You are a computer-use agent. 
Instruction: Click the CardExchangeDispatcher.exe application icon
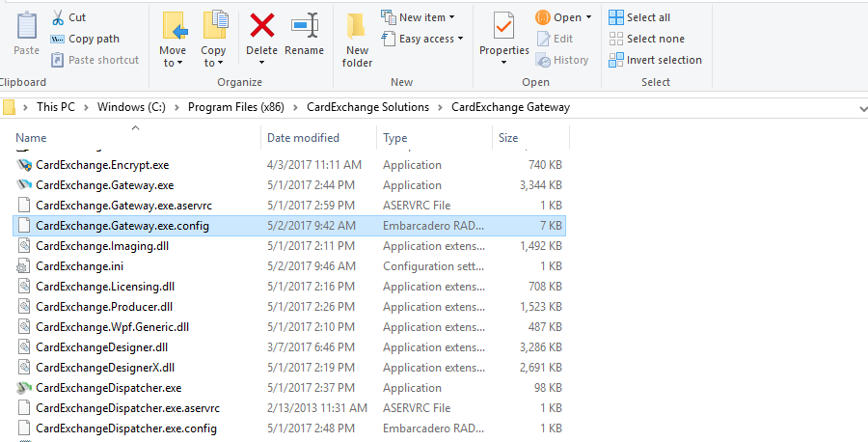[x=24, y=388]
